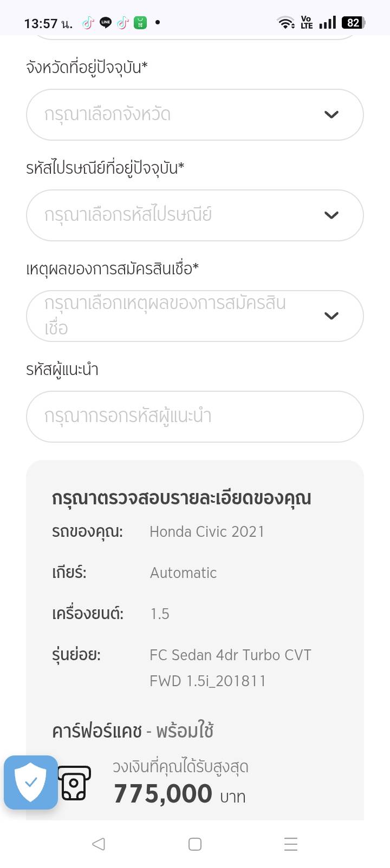Tap the cash icon beside loan amount
The width and height of the screenshot is (390, 868).
pyautogui.click(x=74, y=783)
